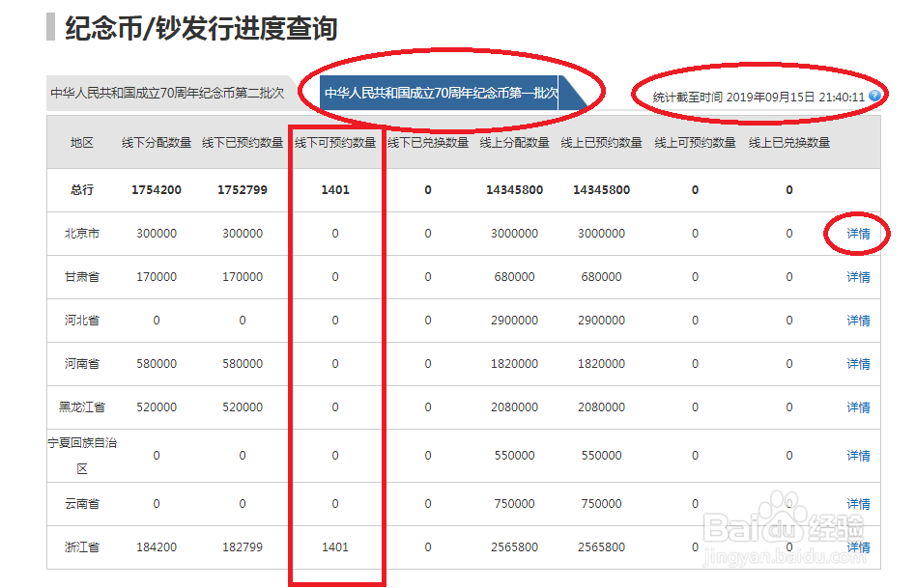Click 河北省 online allocation 2900000

coord(515,321)
